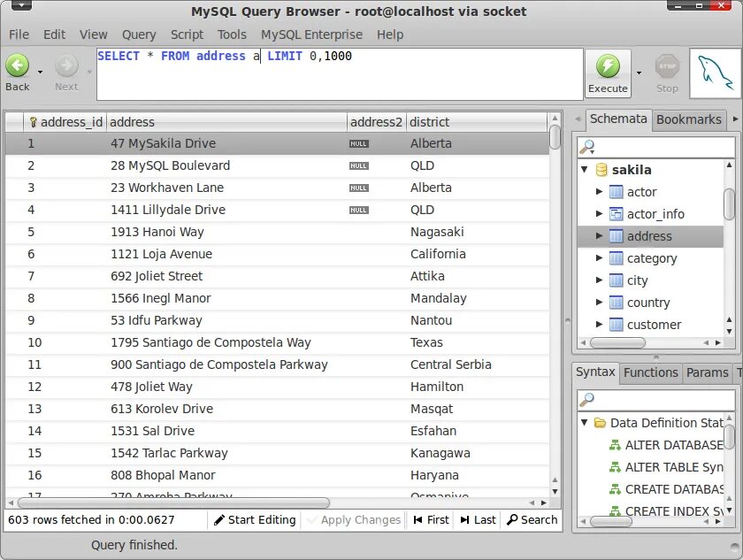
Task: Sort by the address2 column header
Action: [377, 122]
